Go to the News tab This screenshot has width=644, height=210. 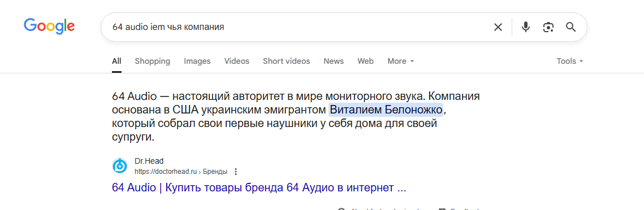pyautogui.click(x=334, y=61)
